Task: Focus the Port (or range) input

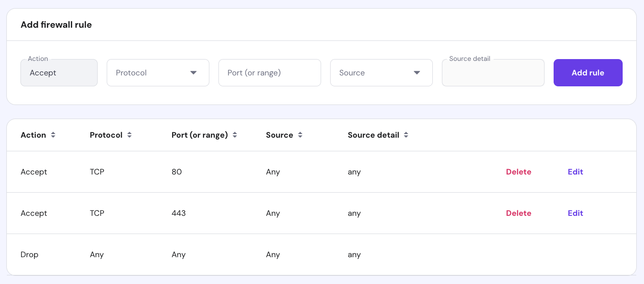Action: [x=269, y=73]
